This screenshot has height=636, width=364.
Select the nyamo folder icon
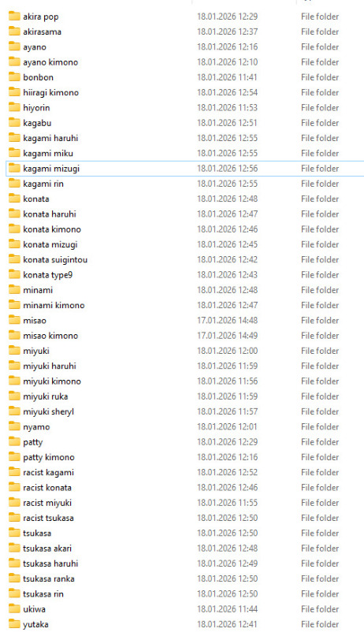coord(14,426)
